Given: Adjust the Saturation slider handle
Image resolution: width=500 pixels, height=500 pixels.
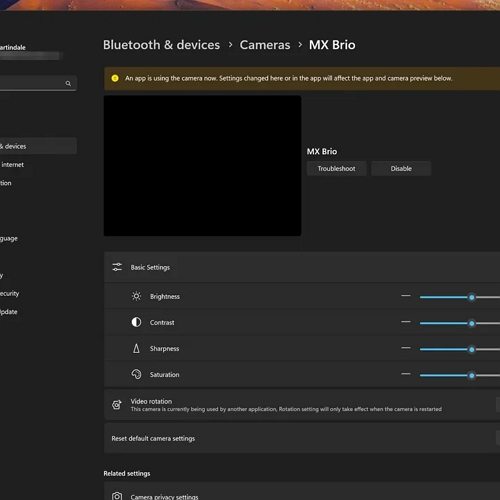Looking at the screenshot, I should point(472,375).
